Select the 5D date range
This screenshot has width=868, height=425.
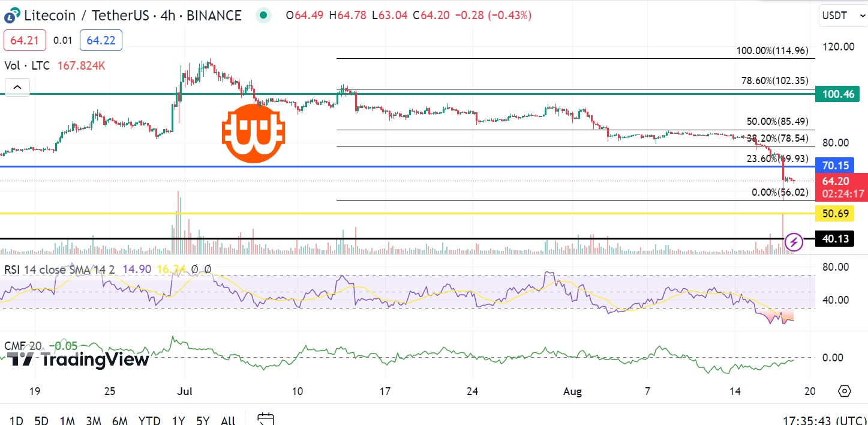[x=41, y=420]
